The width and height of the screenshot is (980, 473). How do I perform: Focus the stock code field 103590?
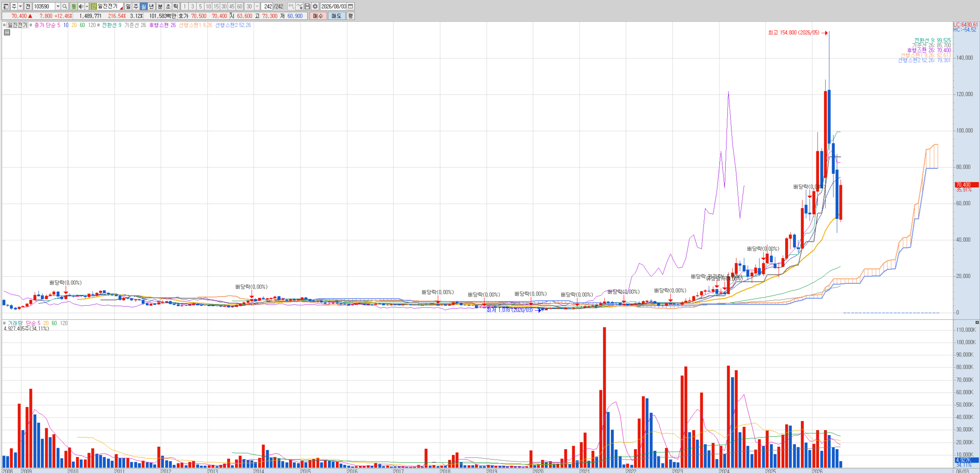pyautogui.click(x=44, y=6)
